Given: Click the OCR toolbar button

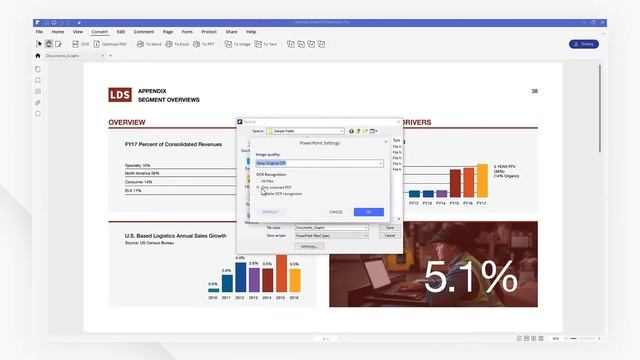Looking at the screenshot, I should [x=80, y=44].
